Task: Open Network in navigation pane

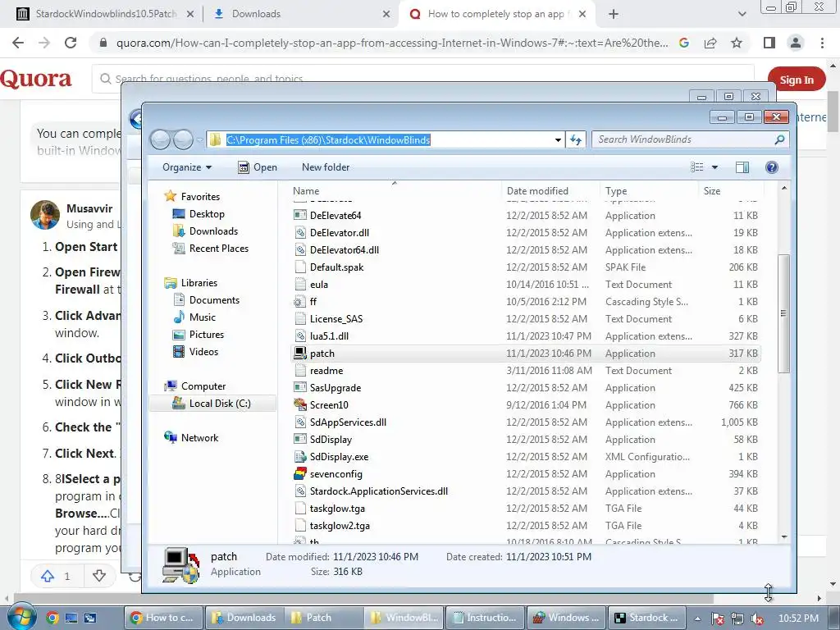Action: point(199,438)
